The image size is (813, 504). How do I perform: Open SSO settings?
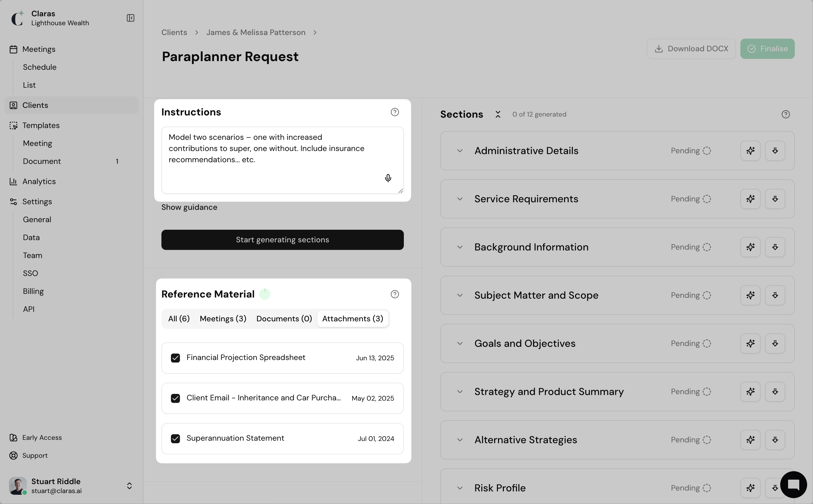pyautogui.click(x=30, y=273)
